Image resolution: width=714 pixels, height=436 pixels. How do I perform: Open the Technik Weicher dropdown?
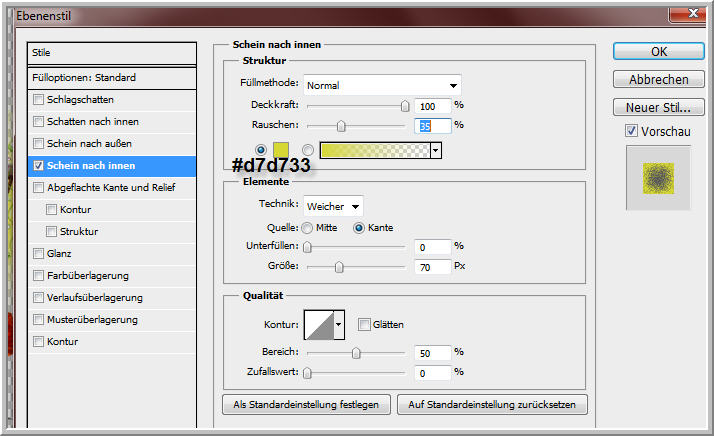(333, 206)
